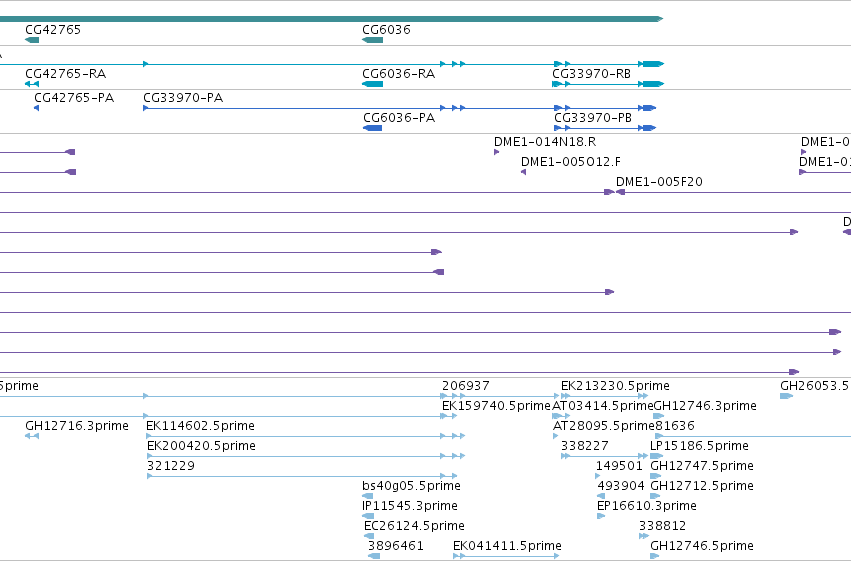This screenshot has width=851, height=561.
Task: Select GH12747.5prime EST
Action: coord(702,467)
